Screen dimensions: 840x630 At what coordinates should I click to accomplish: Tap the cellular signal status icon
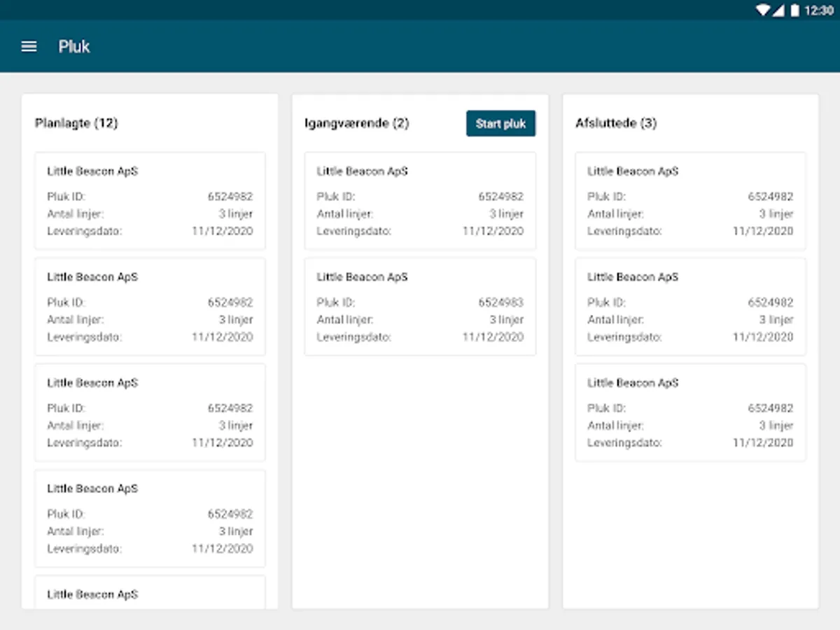pyautogui.click(x=778, y=10)
